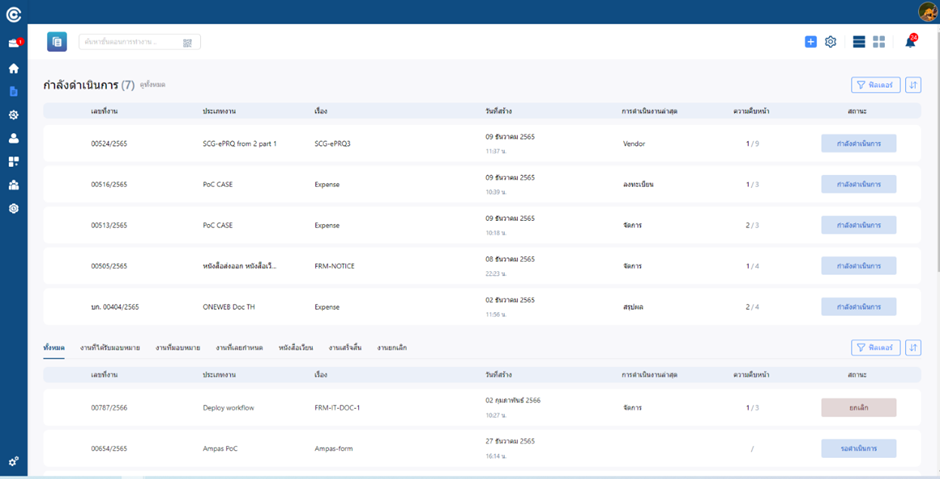This screenshot has width=940, height=479.
Task: Open the team group icon in the sidebar
Action: coord(14,185)
